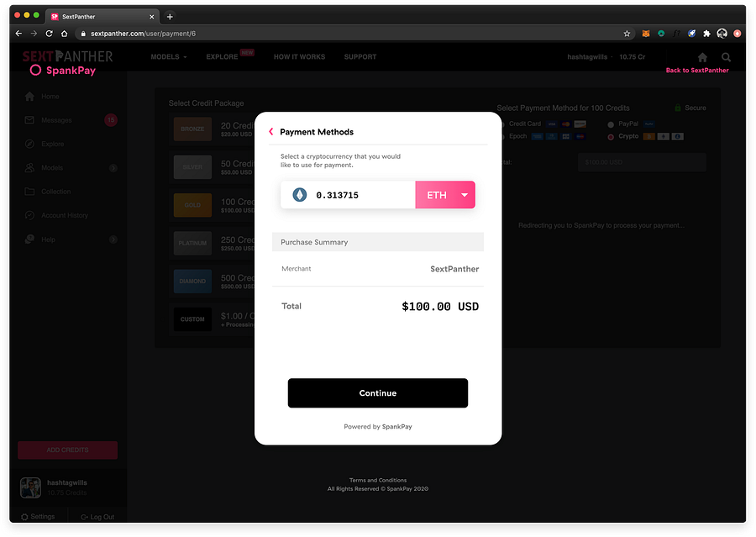Click the Continue button

click(x=377, y=392)
